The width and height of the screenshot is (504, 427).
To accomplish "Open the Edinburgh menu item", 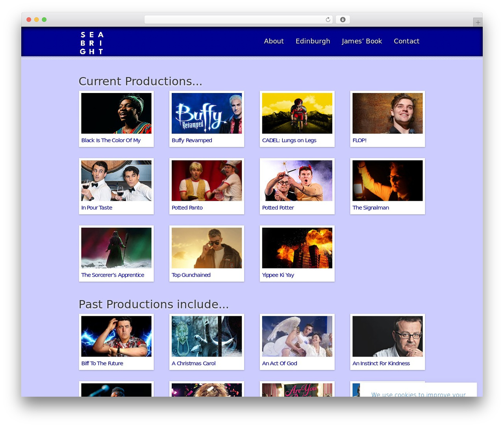I will [x=313, y=41].
